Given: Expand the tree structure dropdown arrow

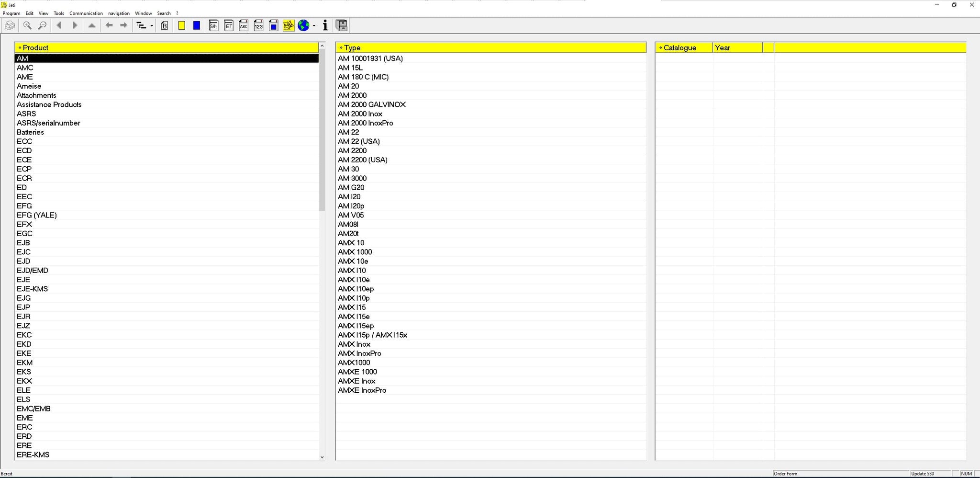Looking at the screenshot, I should (x=152, y=26).
